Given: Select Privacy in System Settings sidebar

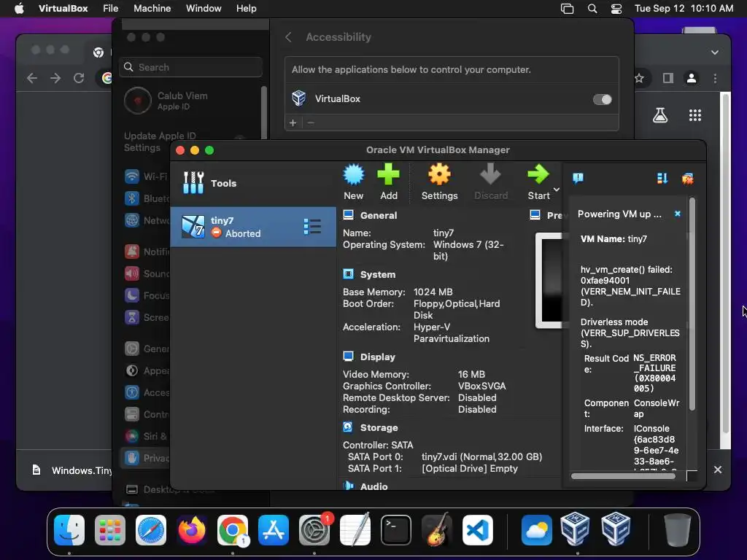Looking at the screenshot, I should (146, 458).
